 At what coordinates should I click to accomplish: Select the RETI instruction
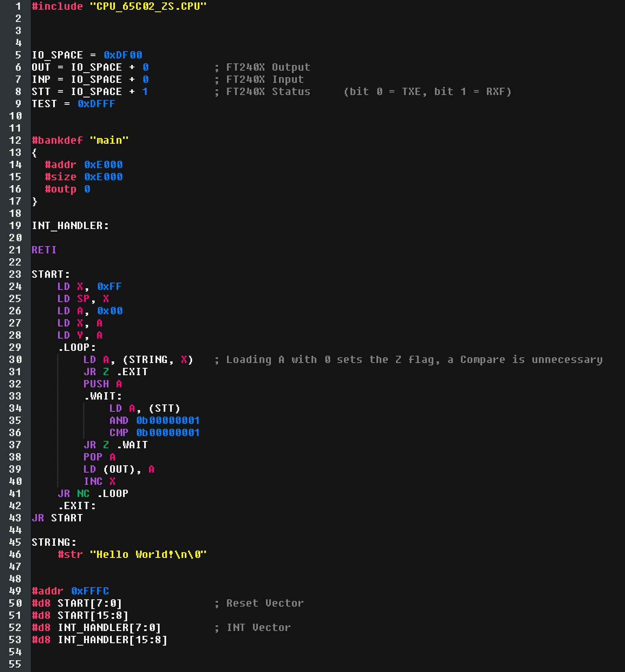(44, 250)
